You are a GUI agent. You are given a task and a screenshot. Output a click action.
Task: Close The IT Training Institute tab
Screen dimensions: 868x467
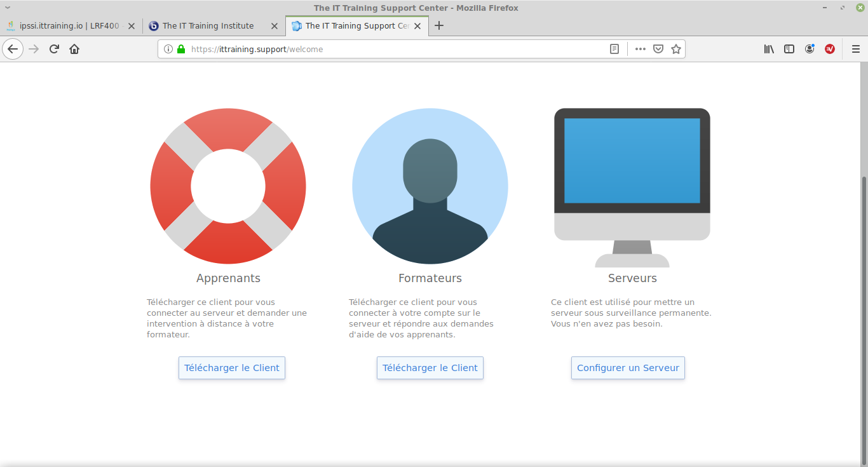coord(275,26)
